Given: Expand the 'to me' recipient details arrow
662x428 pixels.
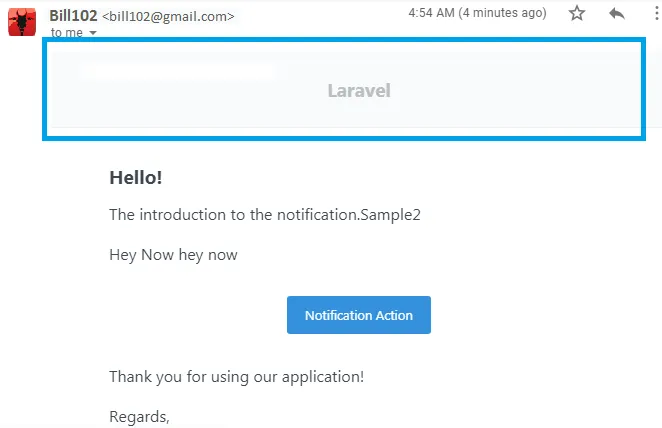Looking at the screenshot, I should (93, 33).
